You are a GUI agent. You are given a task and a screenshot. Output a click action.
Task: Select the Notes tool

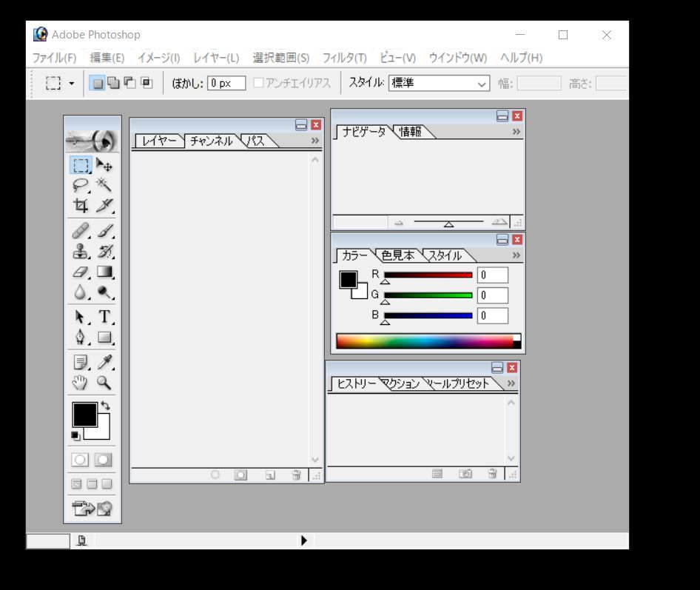(81, 362)
